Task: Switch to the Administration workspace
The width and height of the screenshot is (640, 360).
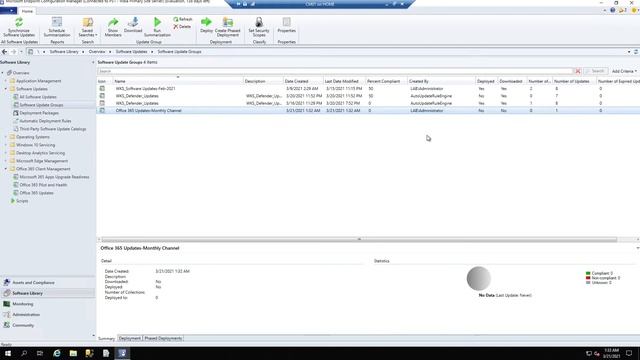Action: [47, 315]
